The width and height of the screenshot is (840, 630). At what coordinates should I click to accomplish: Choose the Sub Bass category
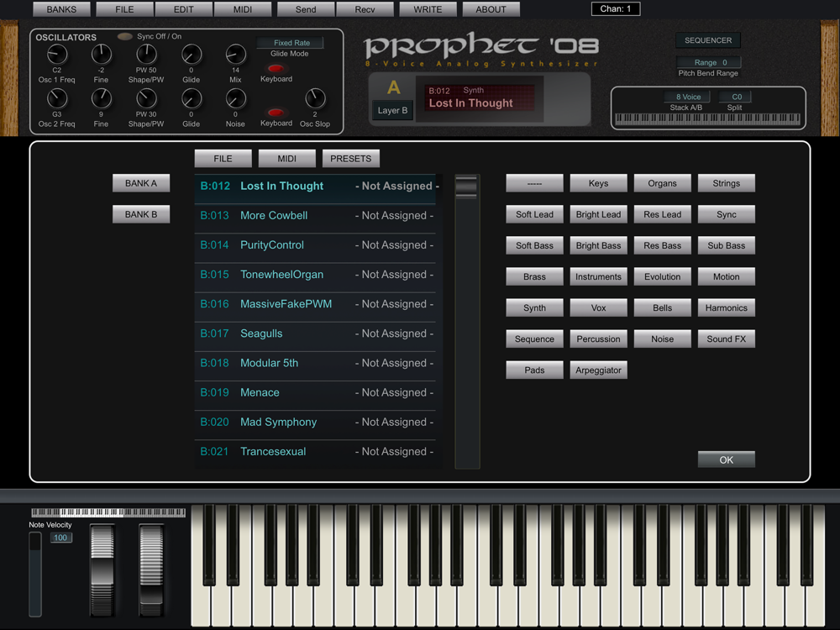point(727,245)
